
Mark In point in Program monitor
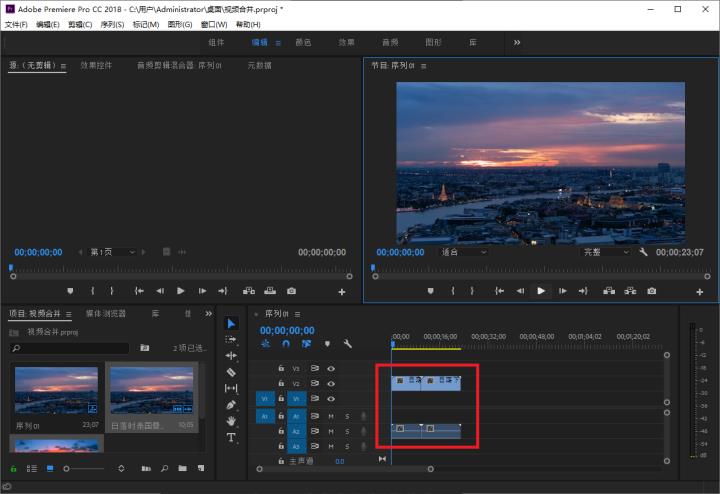pos(453,291)
